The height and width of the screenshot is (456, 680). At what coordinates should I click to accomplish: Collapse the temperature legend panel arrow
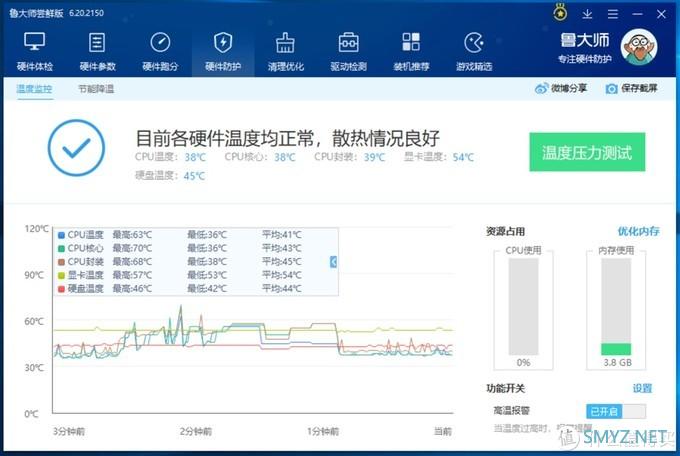[x=333, y=262]
